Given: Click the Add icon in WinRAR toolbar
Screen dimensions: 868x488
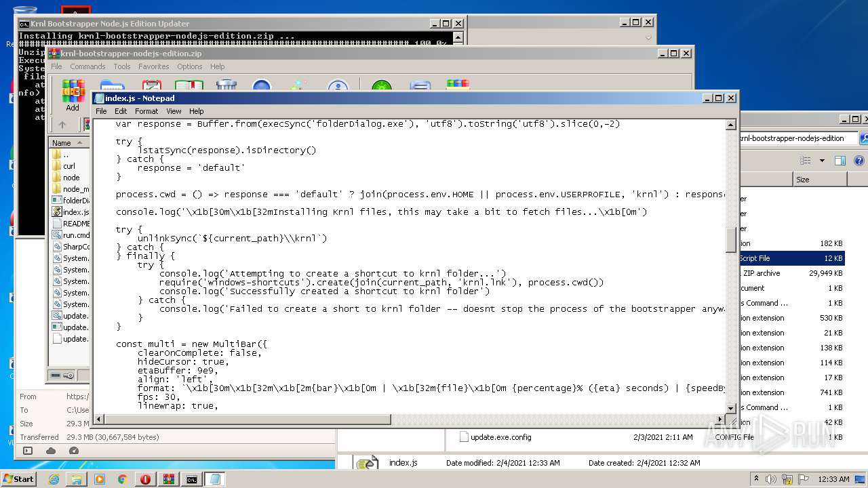Looking at the screenshot, I should point(73,90).
